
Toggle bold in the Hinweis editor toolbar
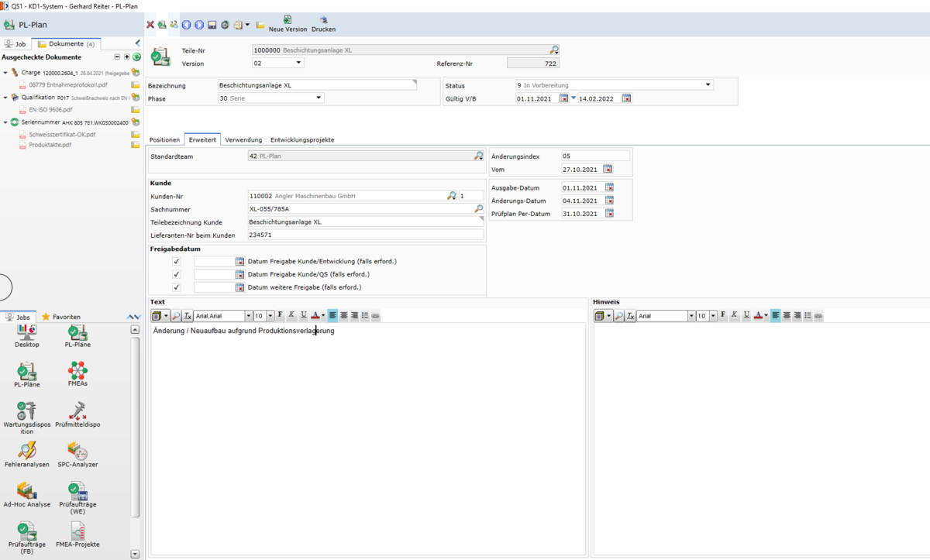[723, 315]
